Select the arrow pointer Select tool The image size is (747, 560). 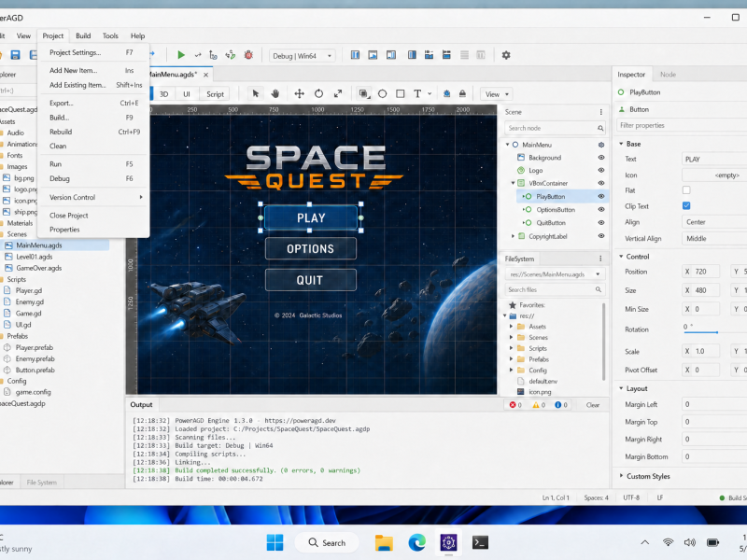point(255,94)
